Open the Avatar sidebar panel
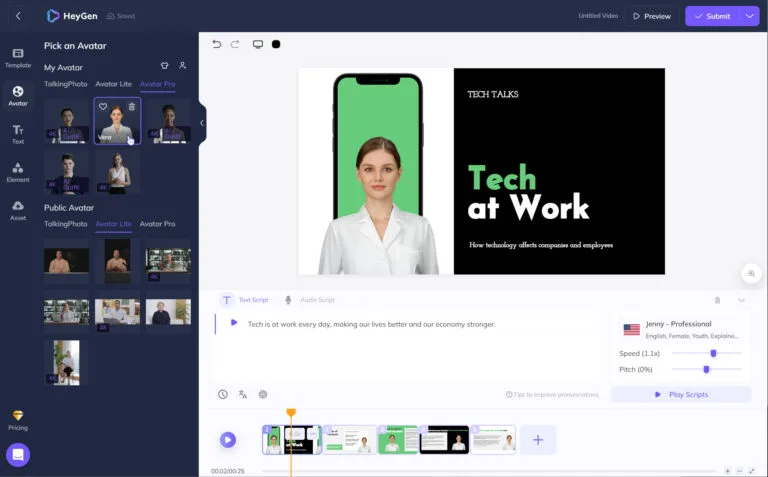 (x=18, y=96)
